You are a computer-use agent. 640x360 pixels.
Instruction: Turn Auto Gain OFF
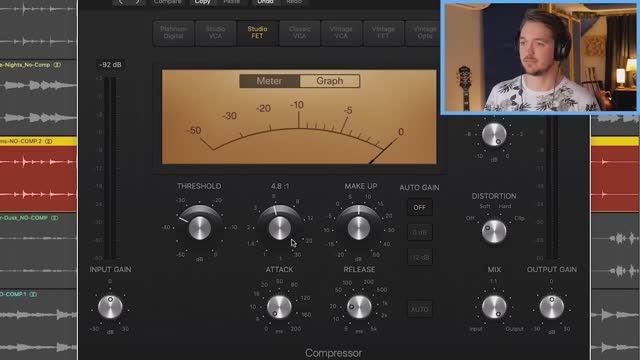(420, 207)
